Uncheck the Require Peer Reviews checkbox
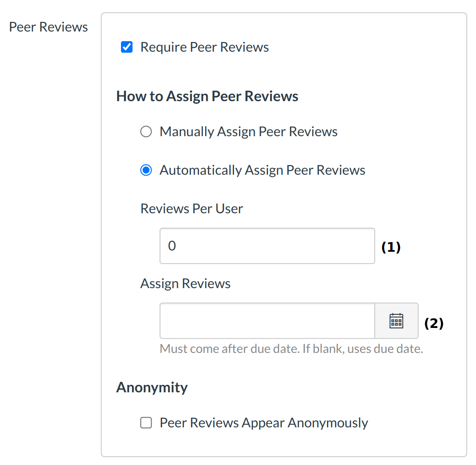 [x=127, y=47]
